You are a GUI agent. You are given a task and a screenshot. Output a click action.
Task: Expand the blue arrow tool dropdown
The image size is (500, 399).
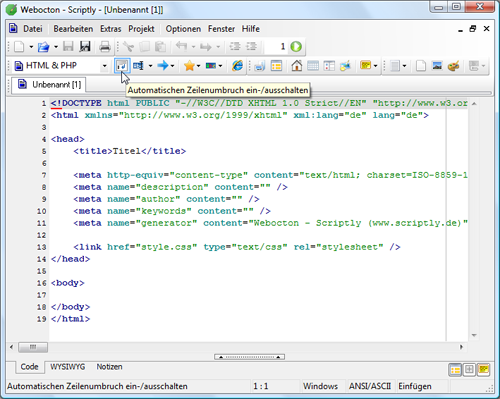tap(172, 66)
